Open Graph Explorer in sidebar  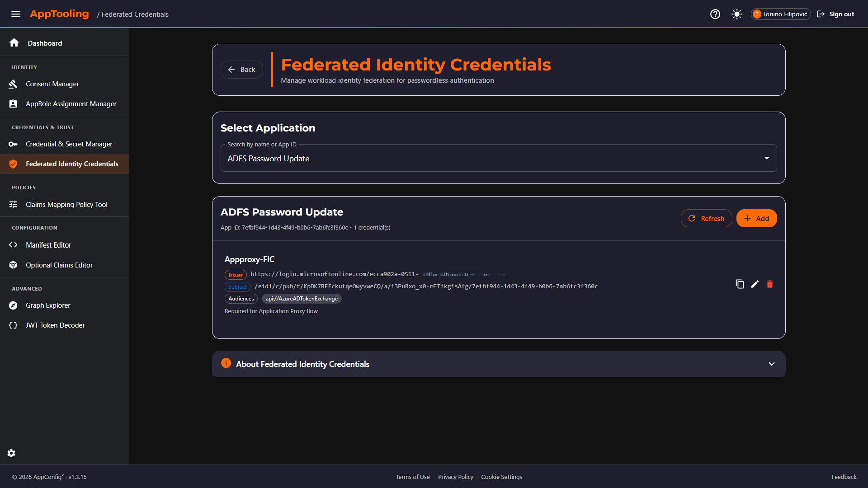[x=48, y=305]
